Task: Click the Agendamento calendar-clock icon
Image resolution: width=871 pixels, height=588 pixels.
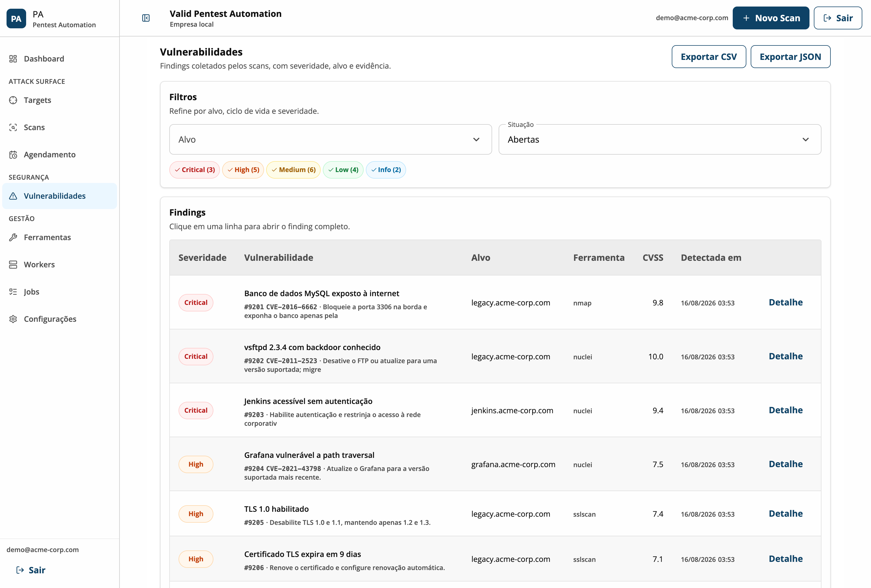Action: coord(13,154)
